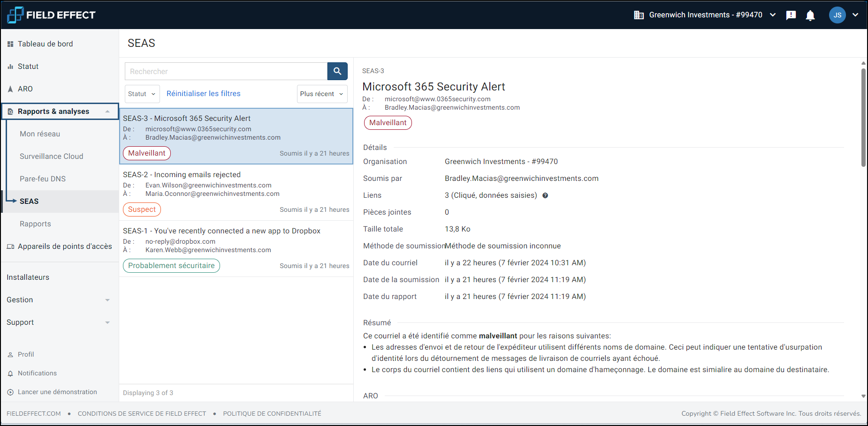Screen dimensions: 868x426
Task: Click Soumis par Bradley.Macias email value
Action: 521,179
